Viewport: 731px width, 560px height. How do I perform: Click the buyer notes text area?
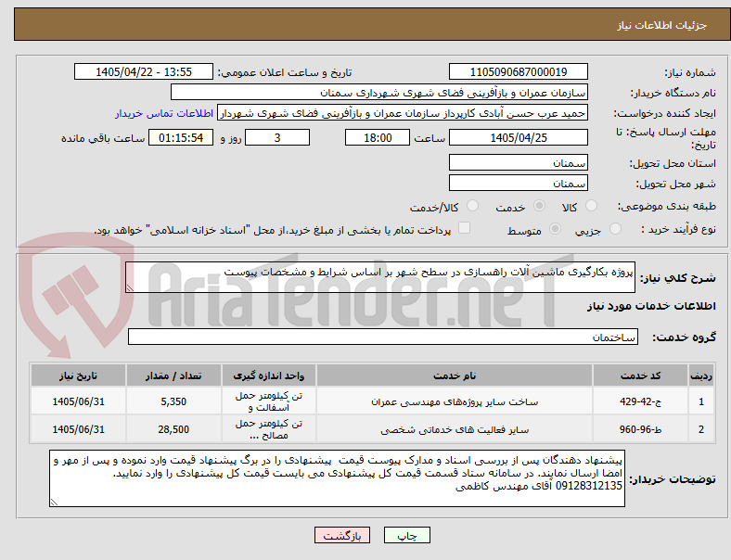point(337,478)
